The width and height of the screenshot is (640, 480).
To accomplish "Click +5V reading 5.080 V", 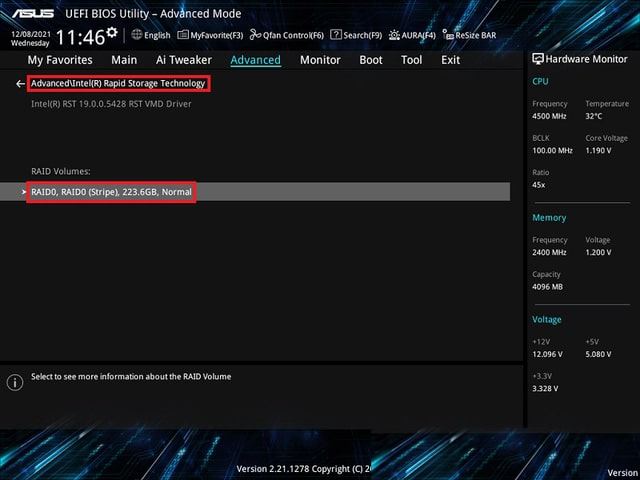I will [598, 354].
